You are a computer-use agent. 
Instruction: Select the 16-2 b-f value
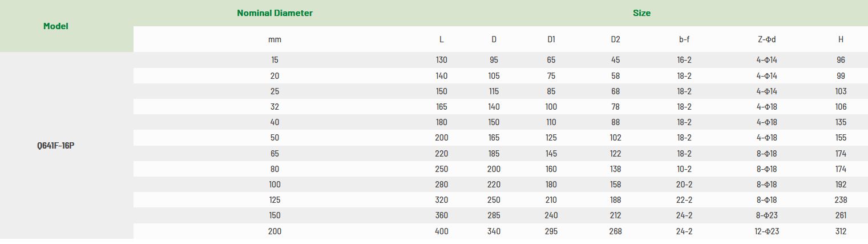(684, 60)
